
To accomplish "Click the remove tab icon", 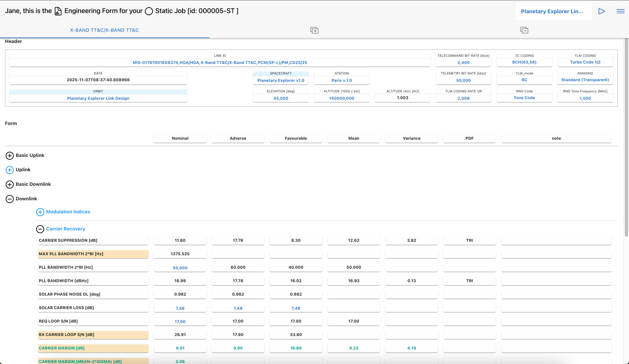I will coord(524,30).
